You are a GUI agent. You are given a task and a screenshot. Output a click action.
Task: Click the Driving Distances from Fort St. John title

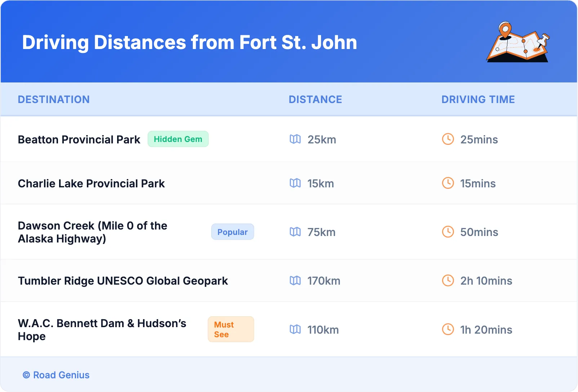190,42
